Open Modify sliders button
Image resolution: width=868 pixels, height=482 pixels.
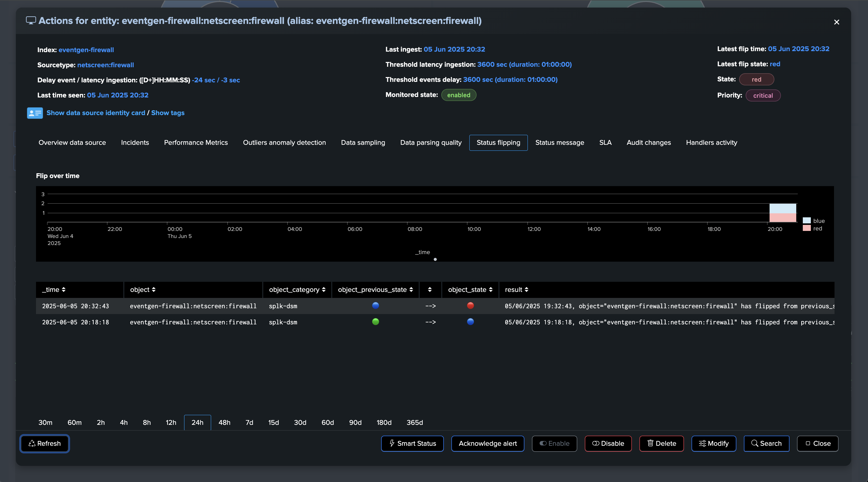pos(713,443)
